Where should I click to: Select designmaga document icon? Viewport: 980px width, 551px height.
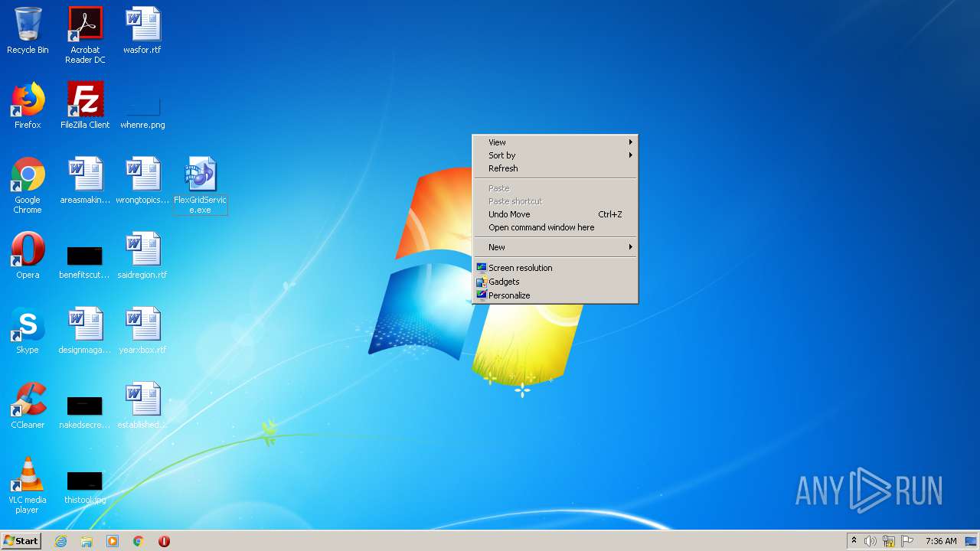click(x=85, y=331)
